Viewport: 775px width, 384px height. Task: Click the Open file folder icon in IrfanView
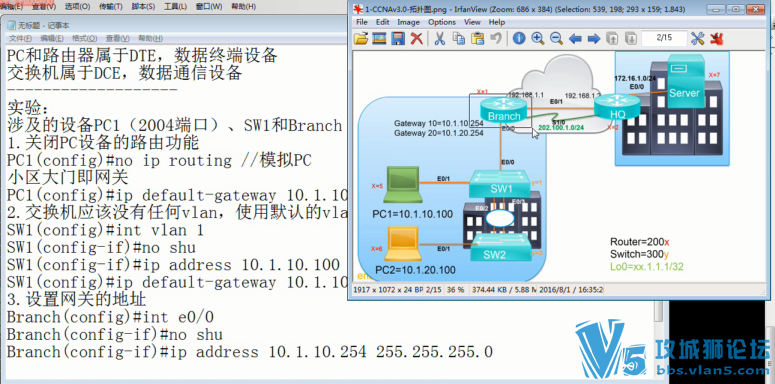pyautogui.click(x=361, y=39)
